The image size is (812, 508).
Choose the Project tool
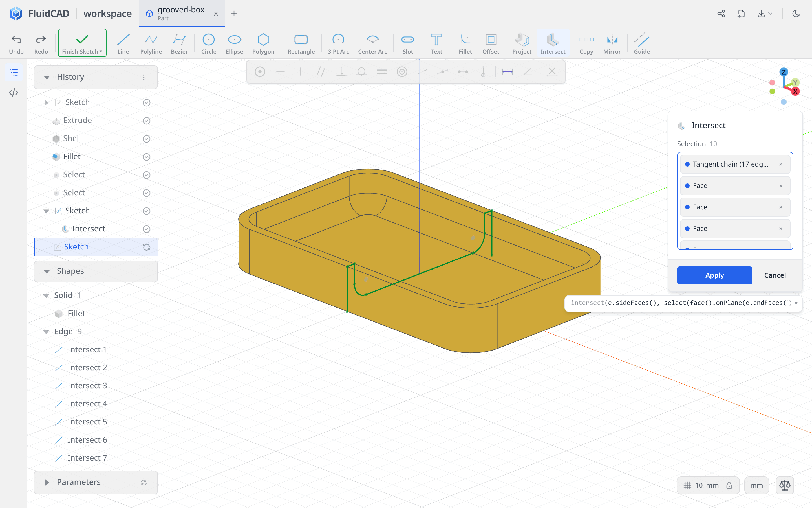coord(522,43)
